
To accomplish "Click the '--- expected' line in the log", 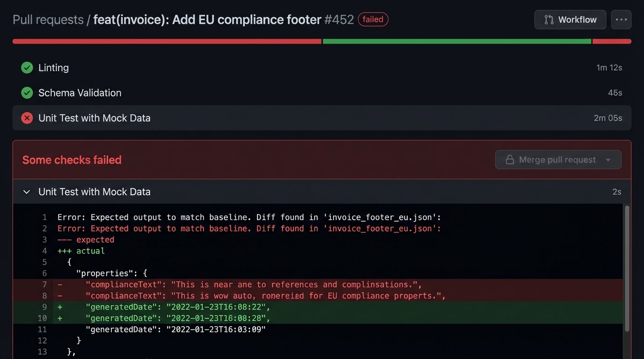I will (x=86, y=240).
